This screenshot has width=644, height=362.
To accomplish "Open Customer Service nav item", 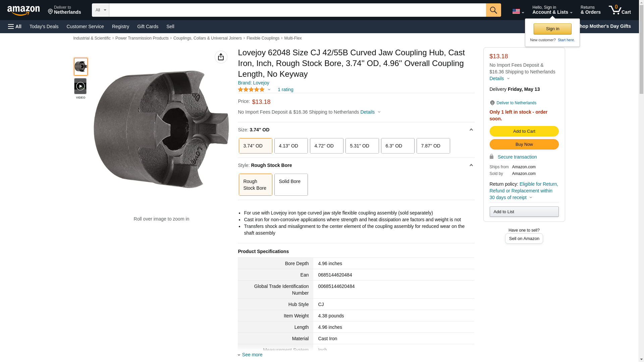I will point(85,26).
